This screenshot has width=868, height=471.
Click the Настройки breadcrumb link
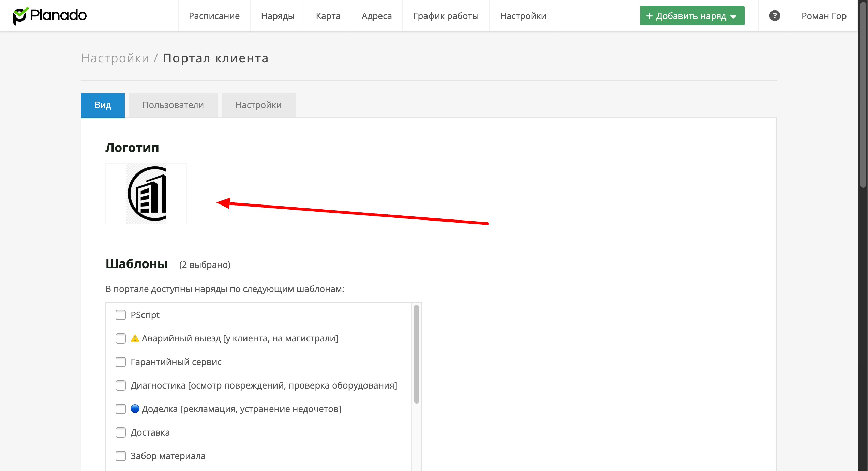(115, 58)
